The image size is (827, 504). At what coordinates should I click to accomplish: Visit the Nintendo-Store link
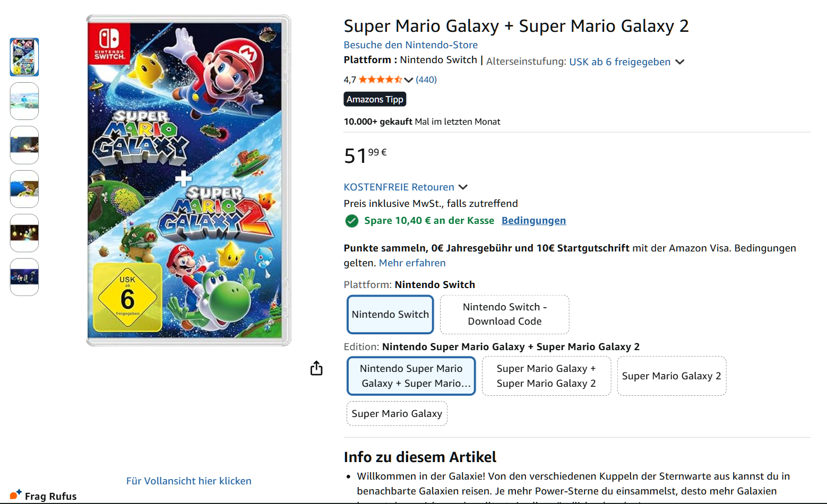pyautogui.click(x=410, y=45)
